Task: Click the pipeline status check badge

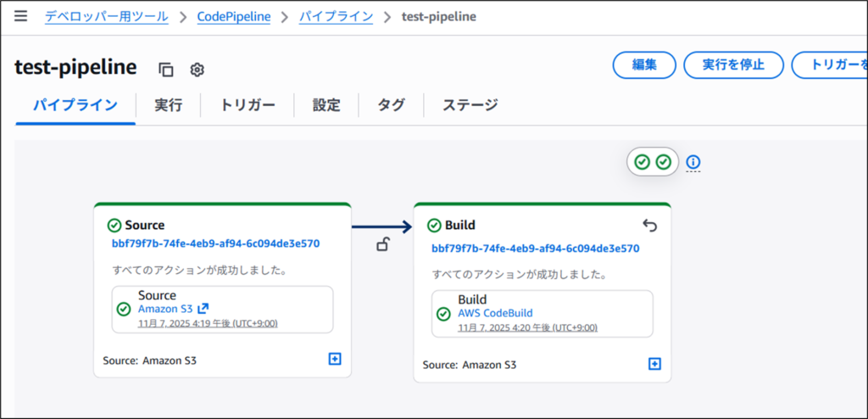Action: pyautogui.click(x=653, y=162)
